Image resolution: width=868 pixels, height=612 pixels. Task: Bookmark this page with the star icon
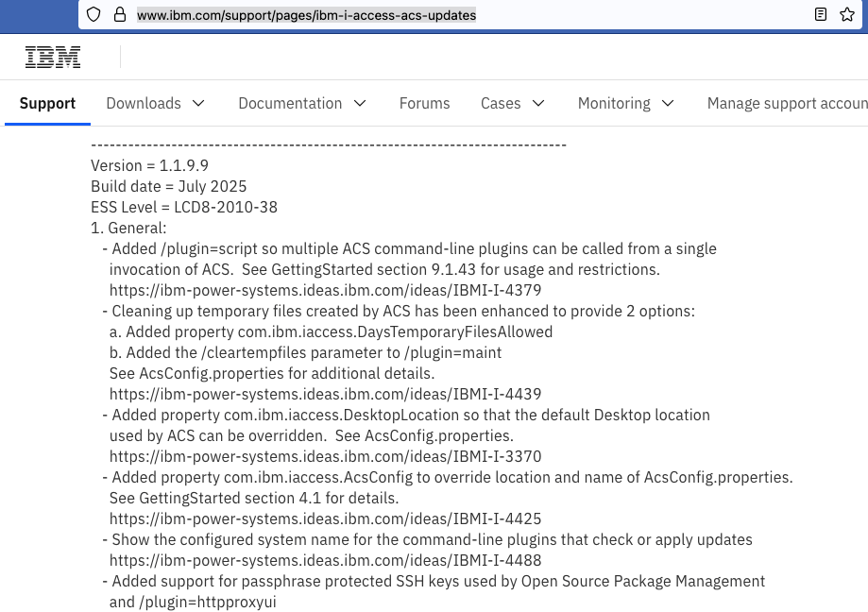pos(847,15)
